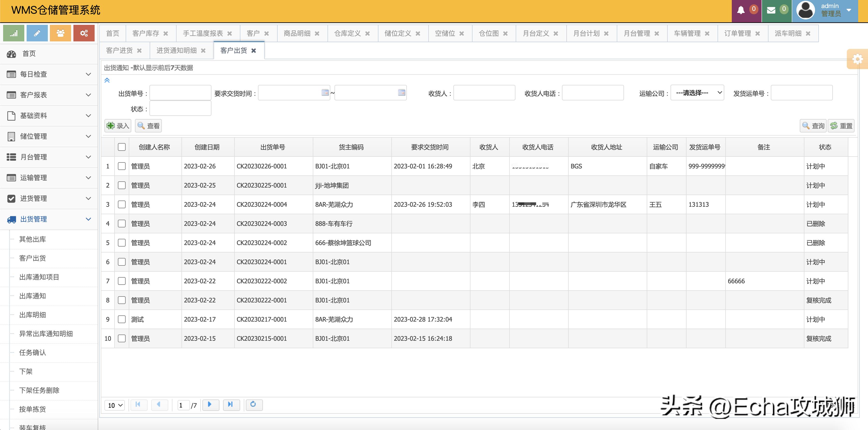The width and height of the screenshot is (868, 430).
Task: Open the green statistics chart icon
Action: pyautogui.click(x=13, y=33)
